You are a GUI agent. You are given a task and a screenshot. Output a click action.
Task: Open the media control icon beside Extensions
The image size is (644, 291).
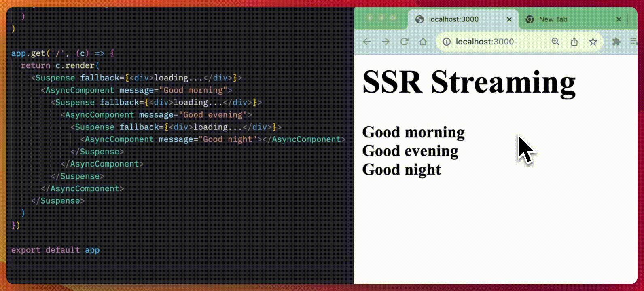tap(633, 42)
